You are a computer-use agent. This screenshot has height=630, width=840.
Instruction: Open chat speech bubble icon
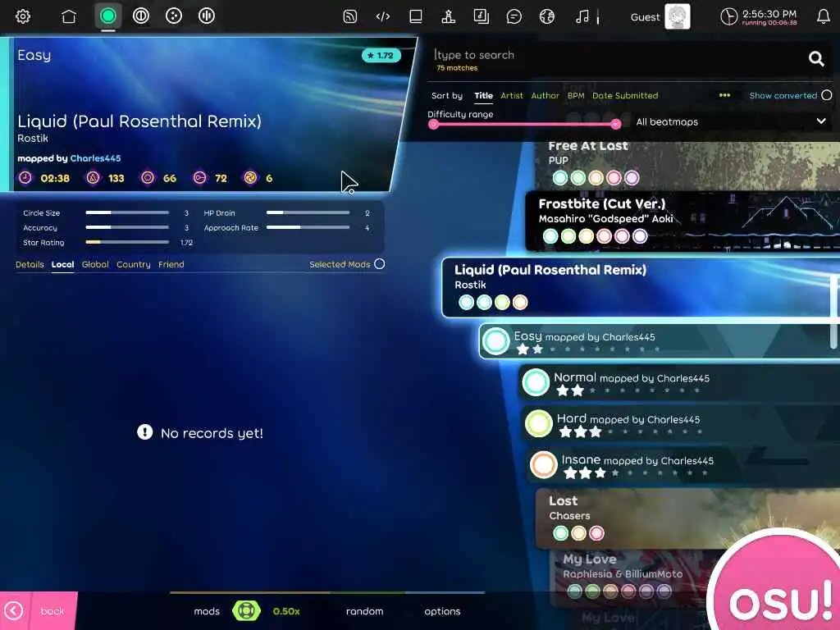(514, 16)
